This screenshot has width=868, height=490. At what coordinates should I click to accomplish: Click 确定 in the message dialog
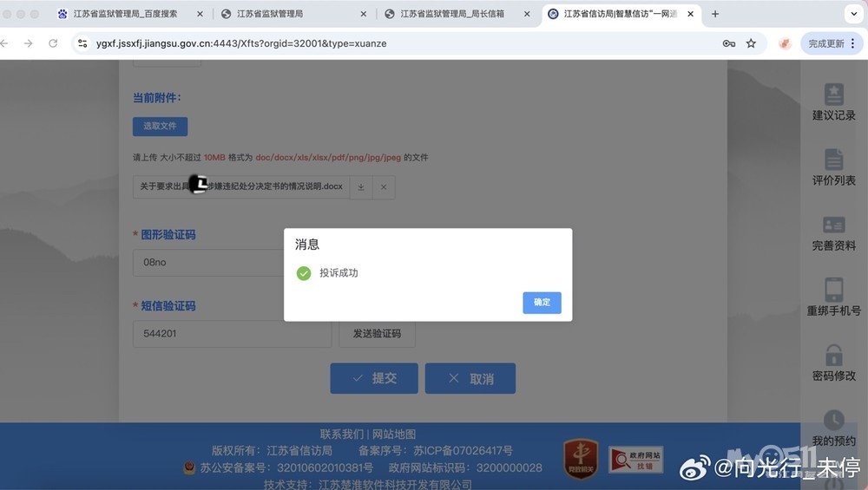pyautogui.click(x=542, y=302)
